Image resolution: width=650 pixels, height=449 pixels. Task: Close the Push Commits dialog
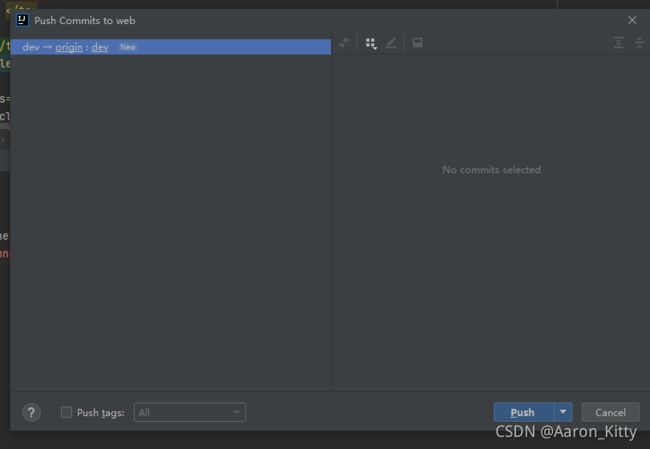click(x=632, y=20)
